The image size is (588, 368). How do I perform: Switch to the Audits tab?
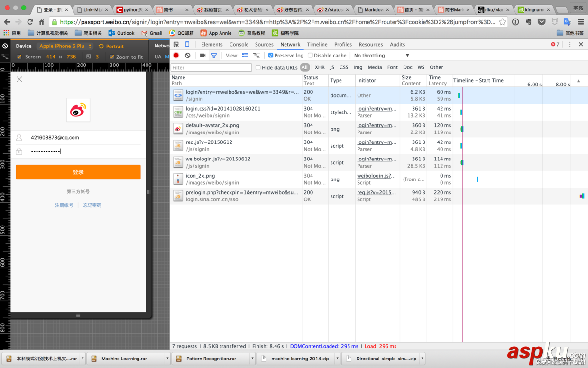(x=397, y=44)
